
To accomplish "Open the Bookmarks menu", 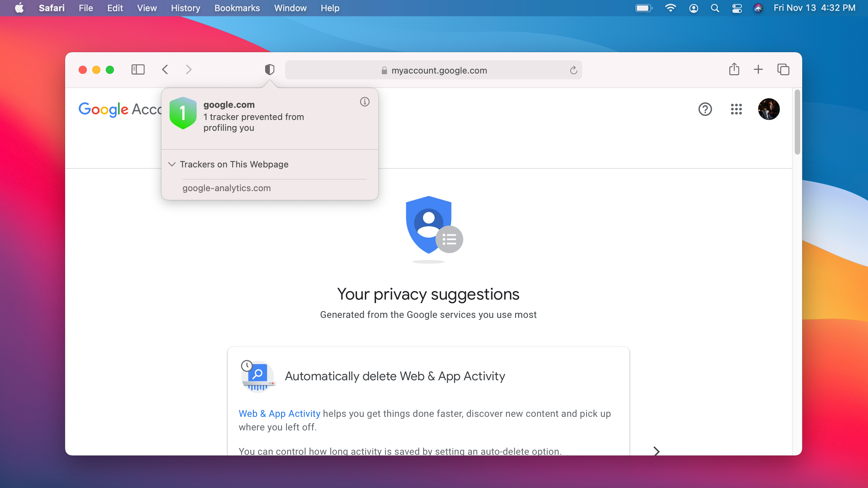I will [237, 8].
